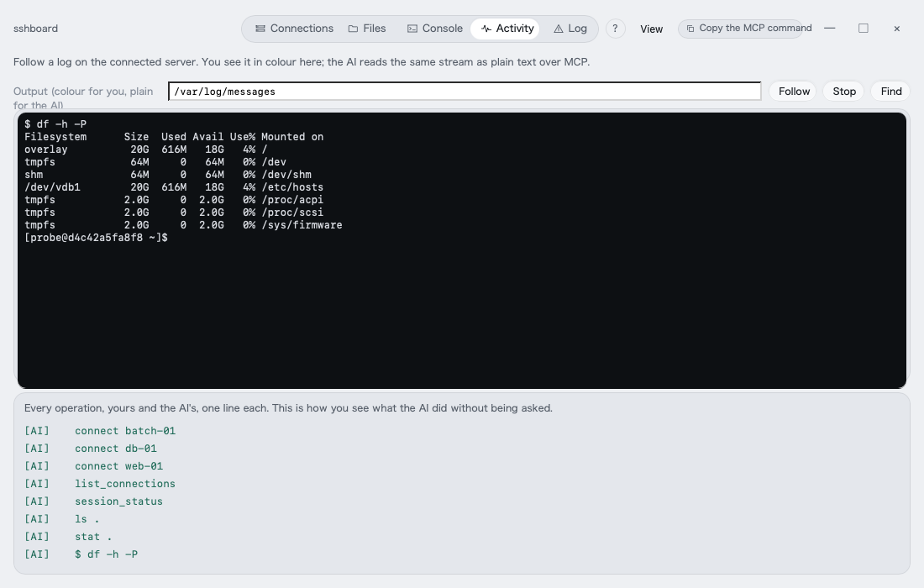
Task: Open the Console tab
Action: (x=435, y=29)
